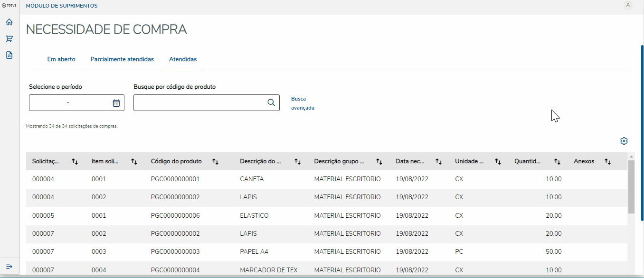
Task: Switch to the Em aberto tab
Action: pyautogui.click(x=61, y=59)
